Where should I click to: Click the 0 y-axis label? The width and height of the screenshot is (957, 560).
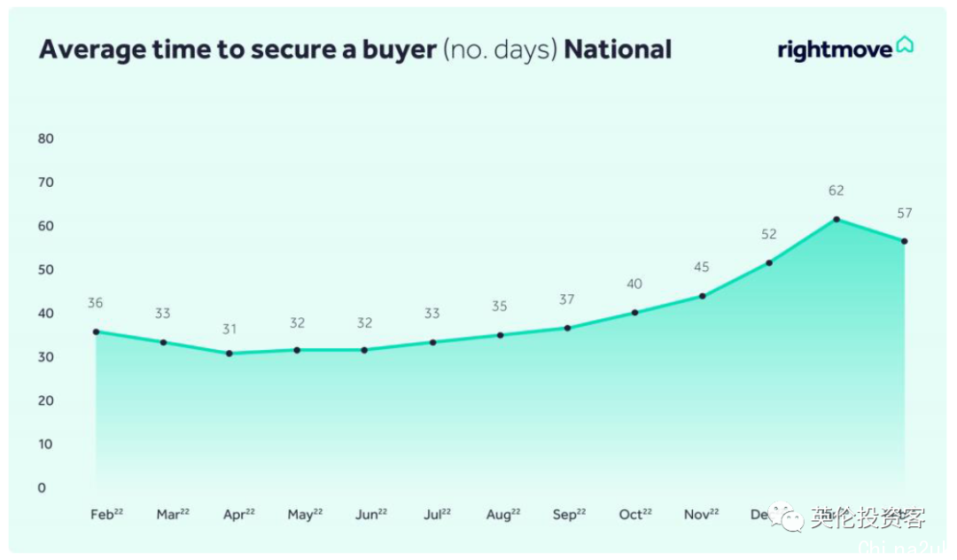tap(42, 487)
